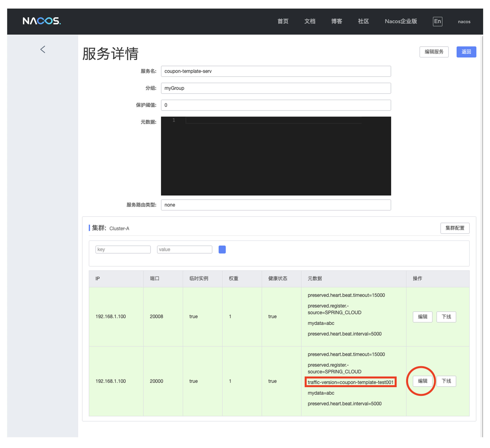Focus the key filter field
Viewport: 490px width, 448px height.
[x=123, y=249]
